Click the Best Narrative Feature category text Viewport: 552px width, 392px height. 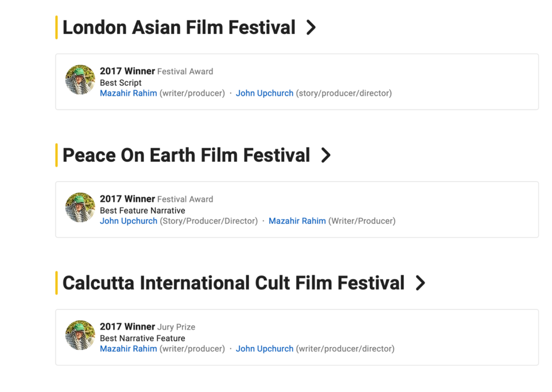tap(142, 338)
